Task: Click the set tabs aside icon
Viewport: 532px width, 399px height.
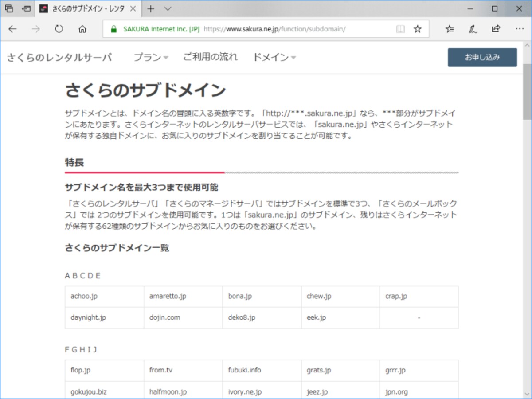Action: point(26,8)
